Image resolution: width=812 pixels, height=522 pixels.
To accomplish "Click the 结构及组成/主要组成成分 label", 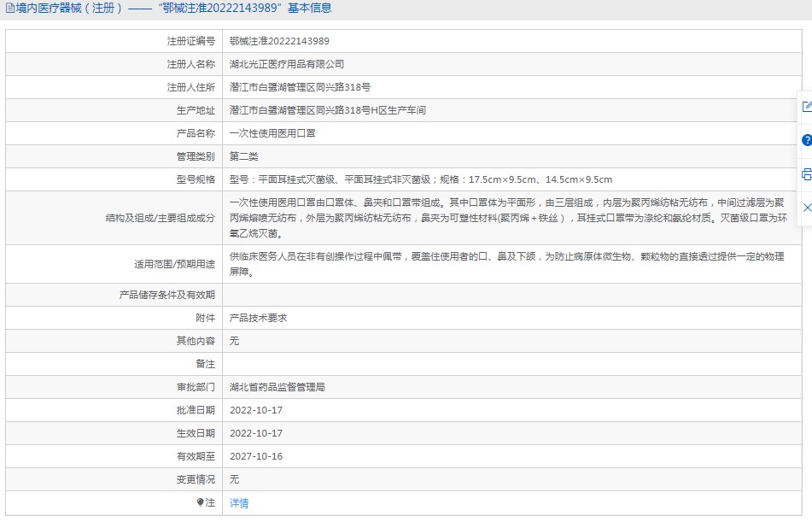I will click(x=160, y=218).
